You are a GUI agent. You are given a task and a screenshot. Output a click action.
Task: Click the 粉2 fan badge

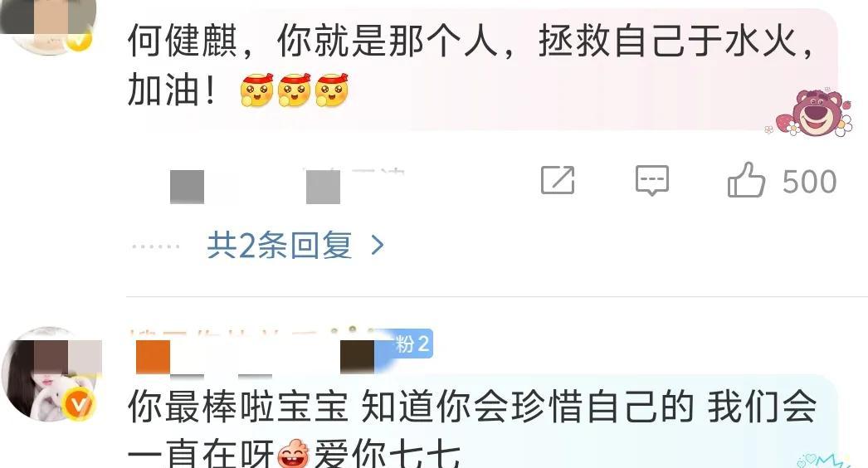(412, 344)
